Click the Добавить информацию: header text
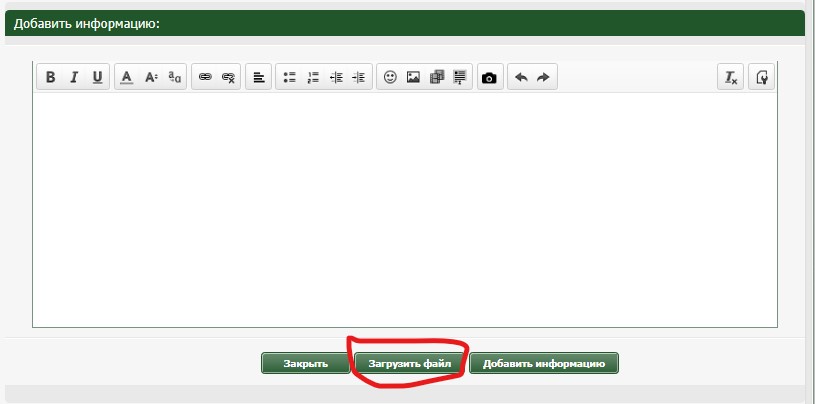Screen dimensions: 815x404 (x=87, y=24)
